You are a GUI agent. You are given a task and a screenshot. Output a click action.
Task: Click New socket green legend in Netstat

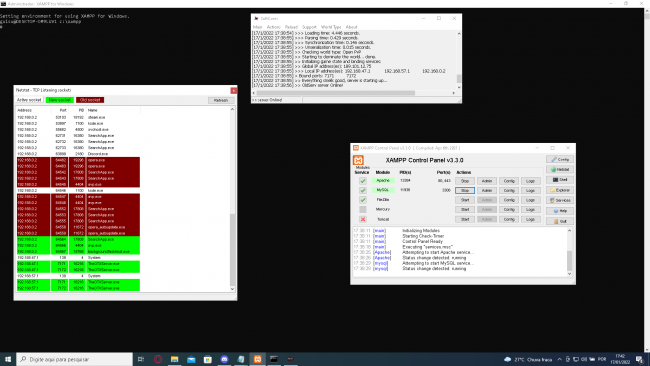pos(59,100)
